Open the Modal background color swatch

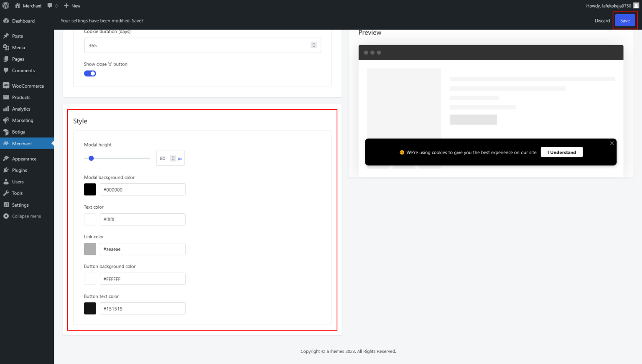pos(90,190)
